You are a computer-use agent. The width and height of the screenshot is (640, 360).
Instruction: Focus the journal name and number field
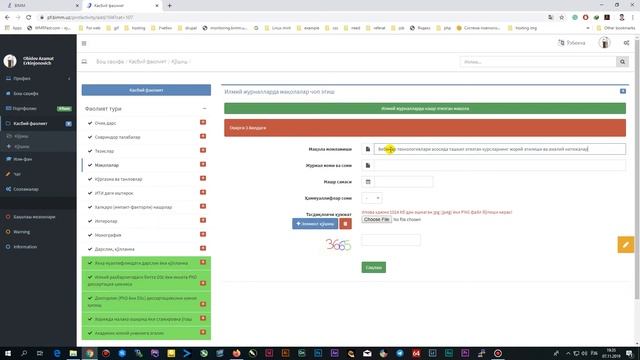tap(500, 165)
